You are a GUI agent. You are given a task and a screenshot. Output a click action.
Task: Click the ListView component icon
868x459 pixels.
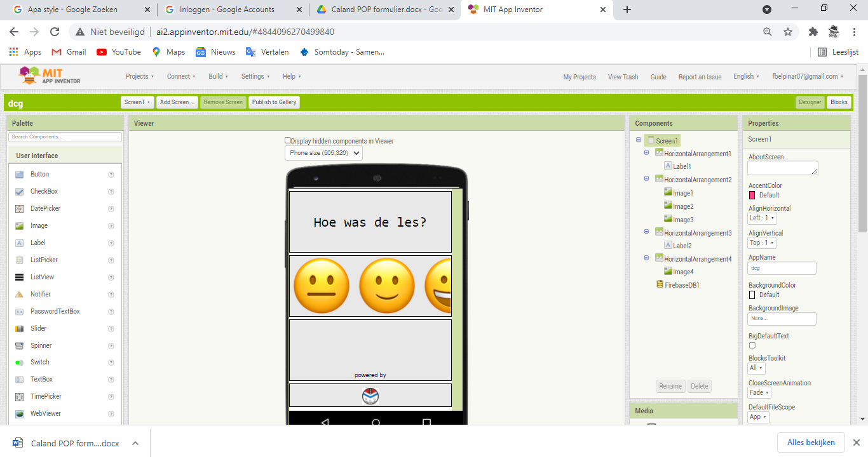coord(19,277)
